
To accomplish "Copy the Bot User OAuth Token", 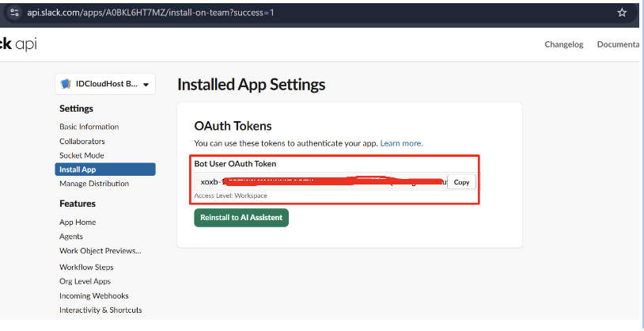I will tap(461, 182).
